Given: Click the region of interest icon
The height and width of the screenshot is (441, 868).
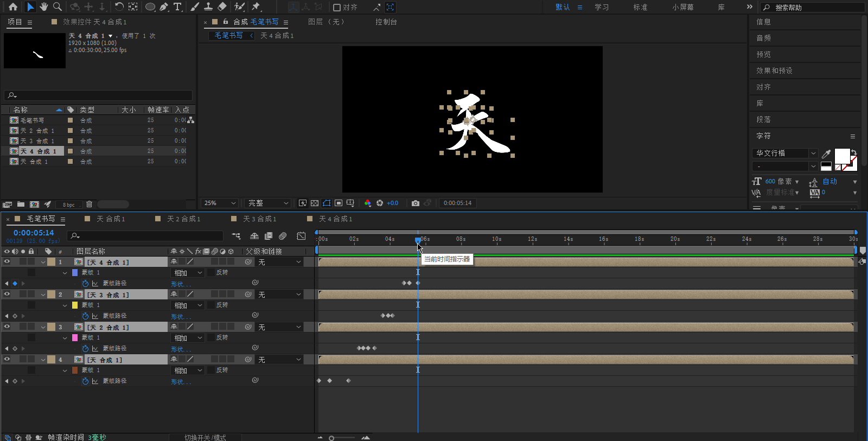Looking at the screenshot, I should coord(339,203).
